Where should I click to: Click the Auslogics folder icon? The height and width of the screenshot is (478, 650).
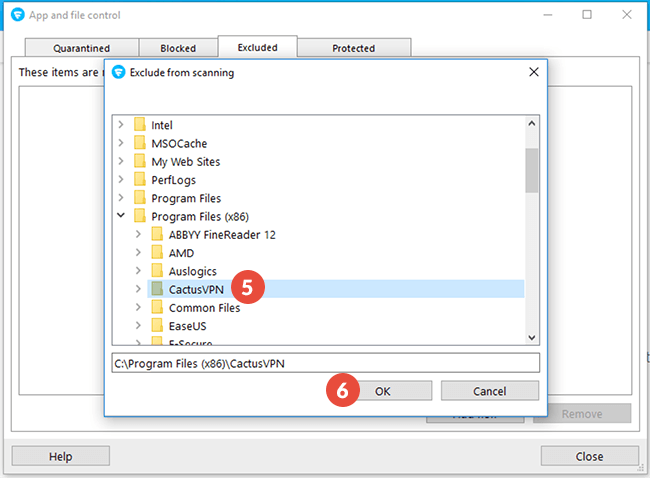(x=157, y=270)
